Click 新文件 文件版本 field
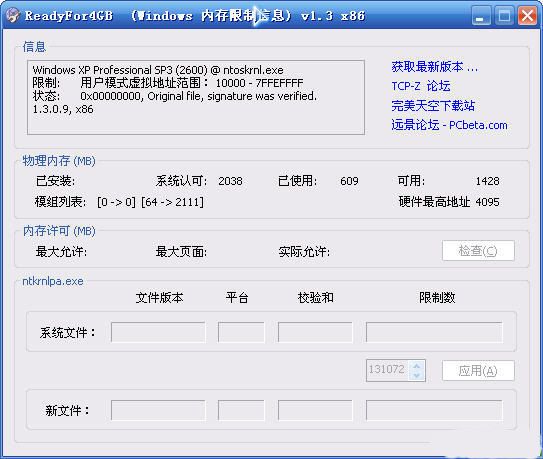543x459 pixels. (158, 411)
